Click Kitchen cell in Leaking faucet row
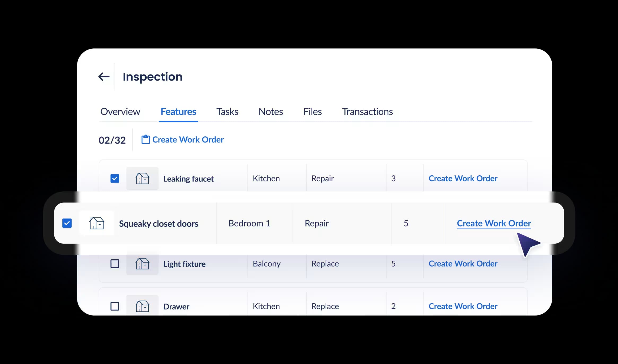618x364 pixels. (x=266, y=178)
